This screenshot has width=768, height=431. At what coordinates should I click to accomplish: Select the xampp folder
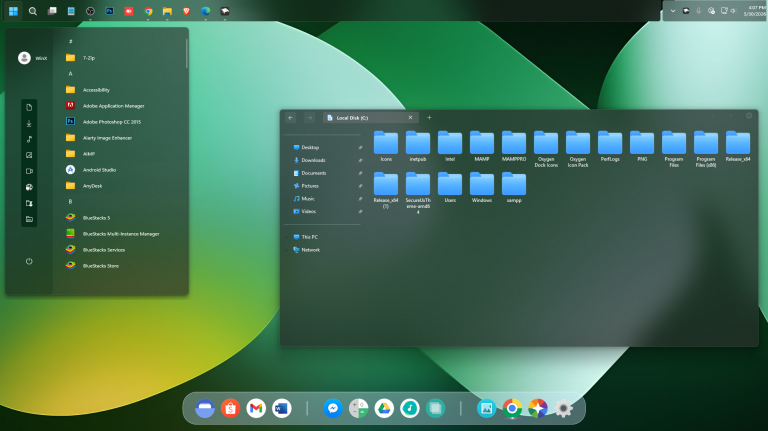pyautogui.click(x=514, y=187)
